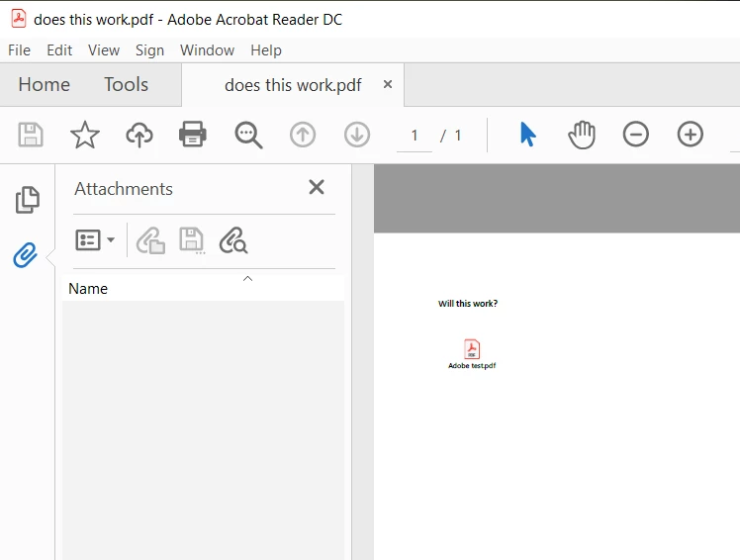
Task: Go to next page arrow
Action: [357, 135]
